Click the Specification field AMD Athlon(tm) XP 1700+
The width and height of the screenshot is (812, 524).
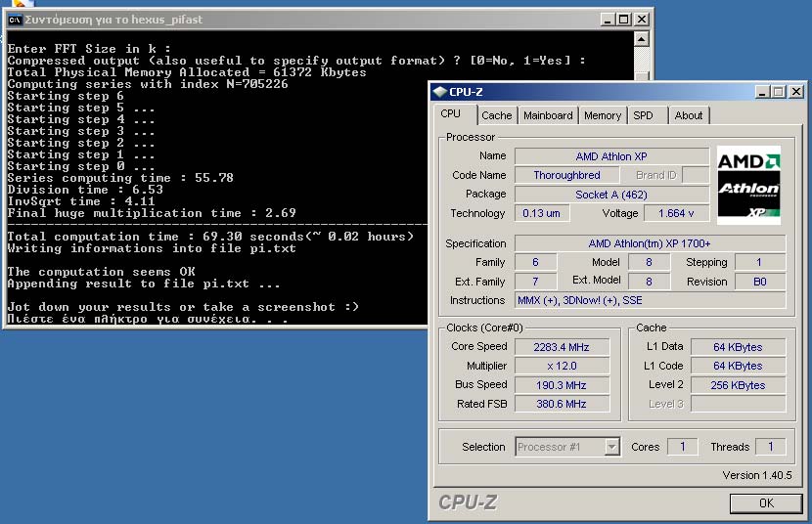pyautogui.click(x=650, y=243)
